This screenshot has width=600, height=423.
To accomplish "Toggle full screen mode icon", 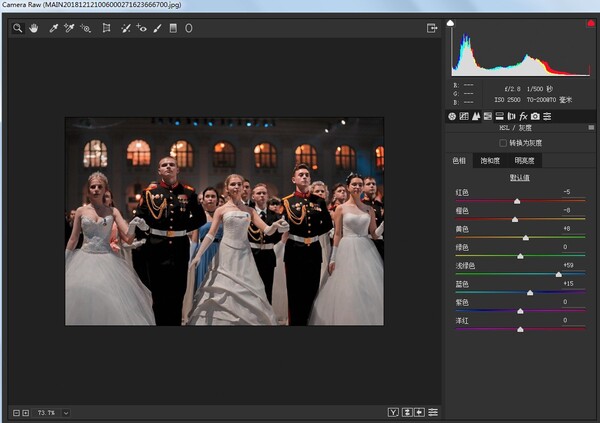I will (x=432, y=28).
